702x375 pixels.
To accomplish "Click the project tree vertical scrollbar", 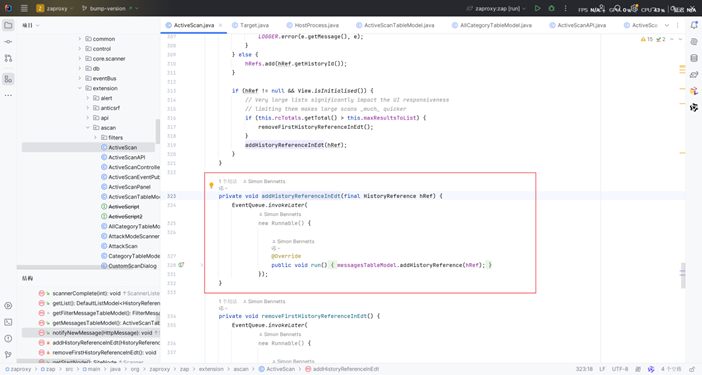I will 158,131.
